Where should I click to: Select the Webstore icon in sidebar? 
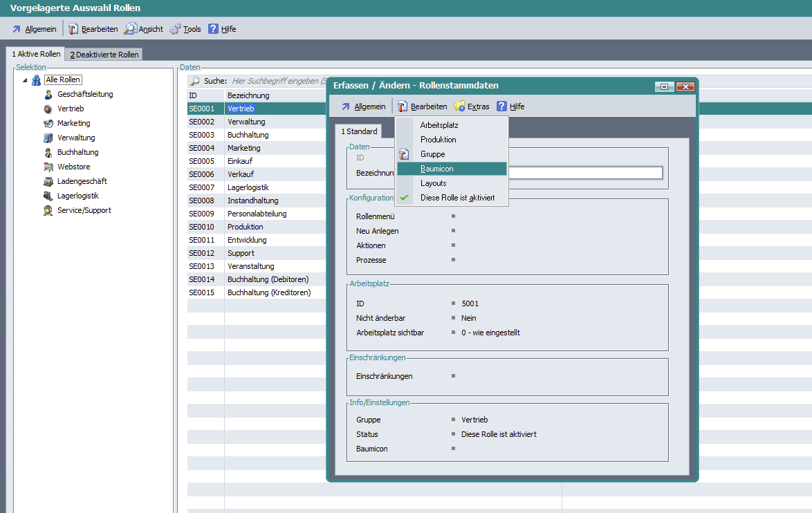click(48, 167)
